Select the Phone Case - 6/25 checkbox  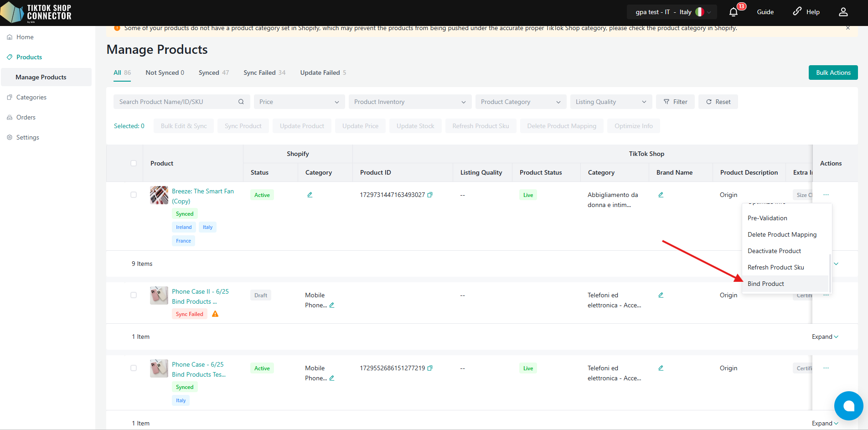(x=134, y=368)
